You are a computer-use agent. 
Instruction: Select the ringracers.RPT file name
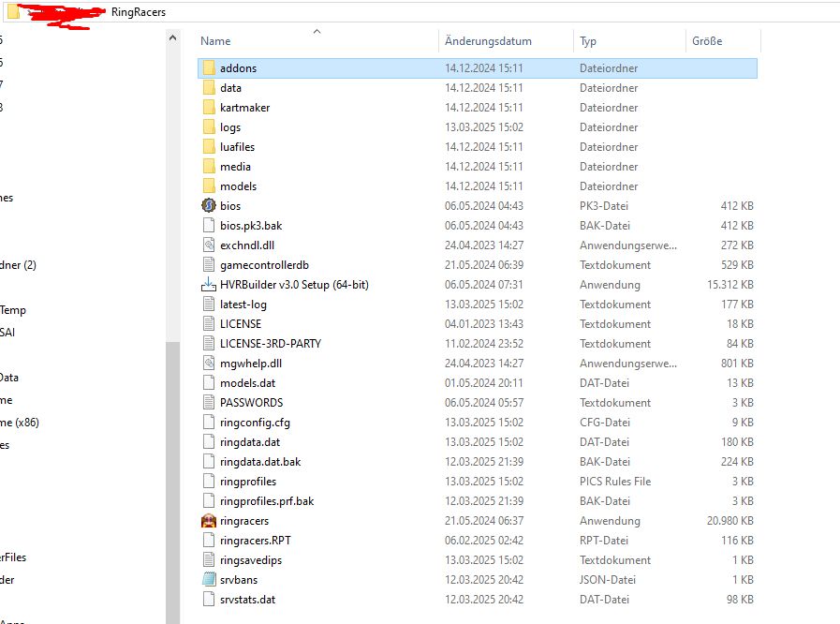coord(256,541)
